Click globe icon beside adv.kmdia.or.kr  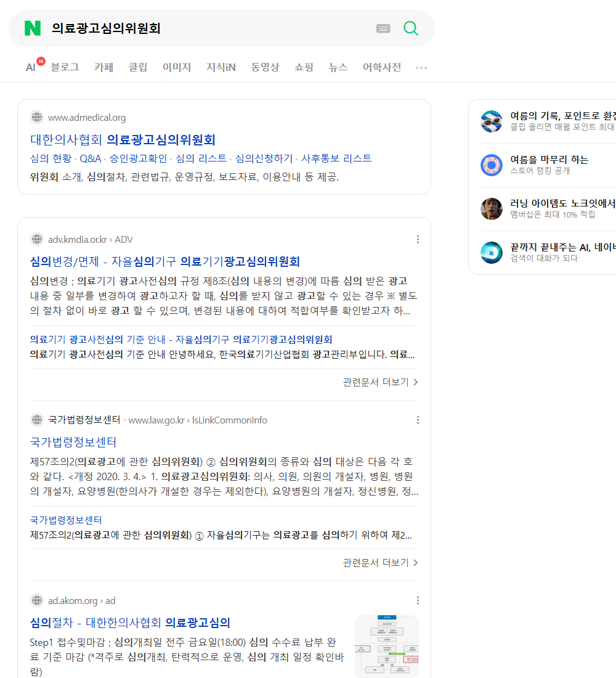point(37,239)
